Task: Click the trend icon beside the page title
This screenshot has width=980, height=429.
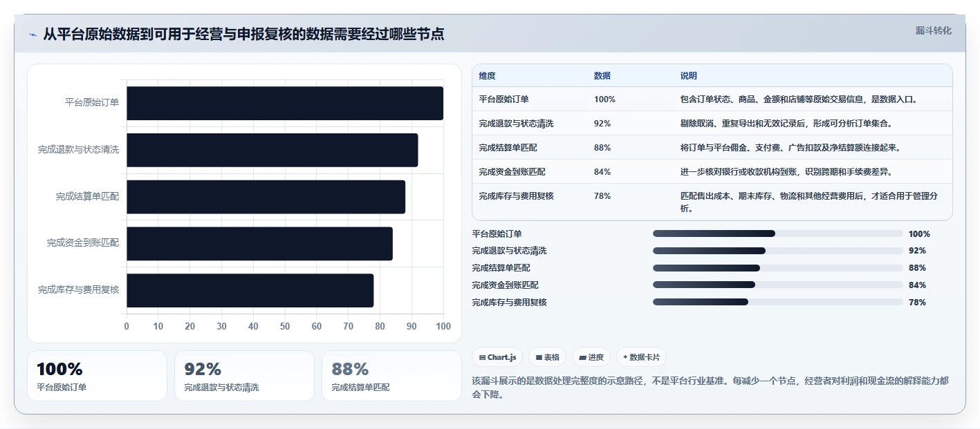Action: [33, 35]
